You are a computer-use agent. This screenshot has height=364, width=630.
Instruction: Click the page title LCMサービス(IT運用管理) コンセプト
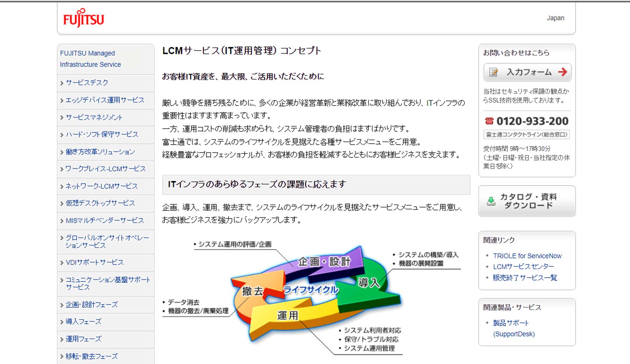pyautogui.click(x=241, y=51)
